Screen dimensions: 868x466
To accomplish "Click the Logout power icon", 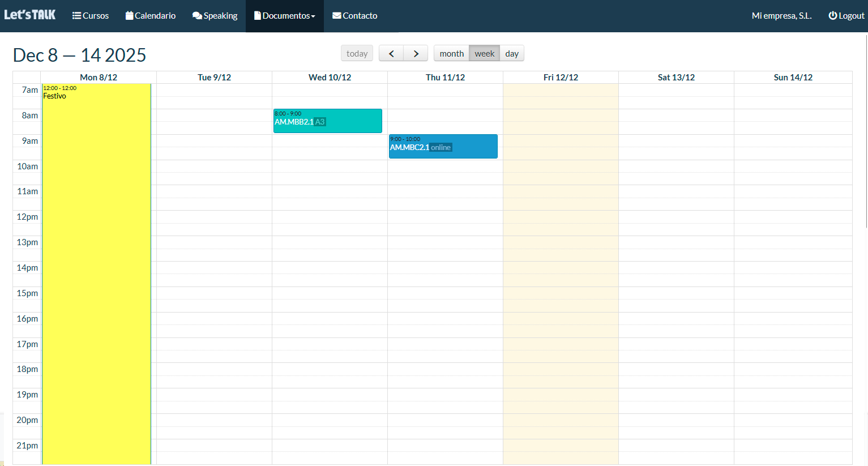I will click(832, 16).
